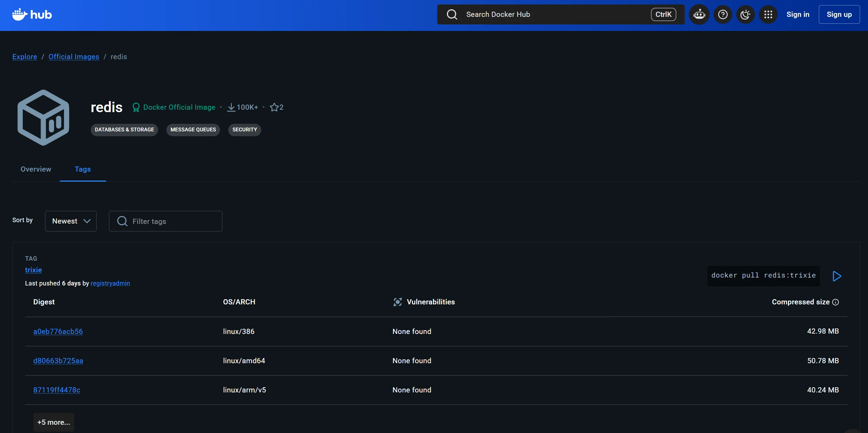The width and height of the screenshot is (868, 433).
Task: Switch to the Overview tab
Action: coord(36,169)
